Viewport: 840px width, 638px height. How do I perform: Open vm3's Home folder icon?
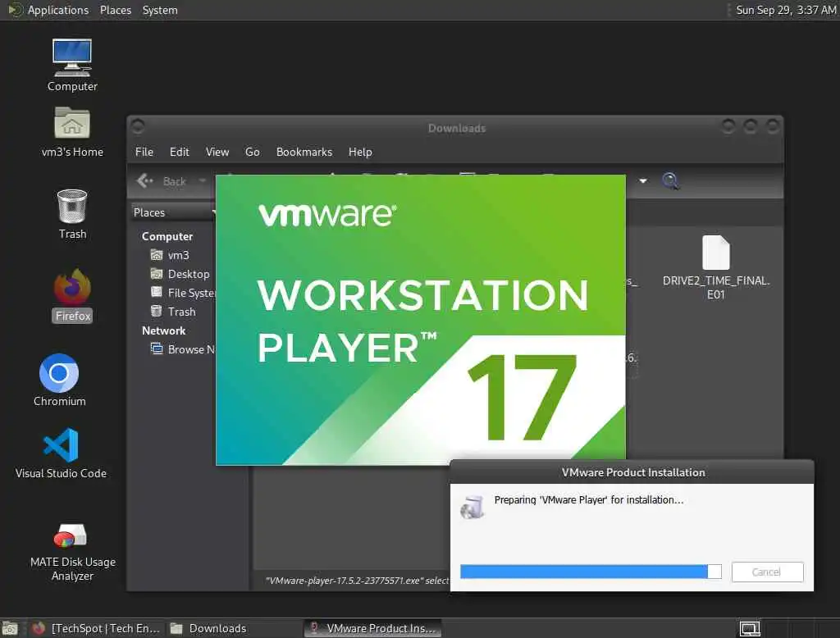pos(72,123)
